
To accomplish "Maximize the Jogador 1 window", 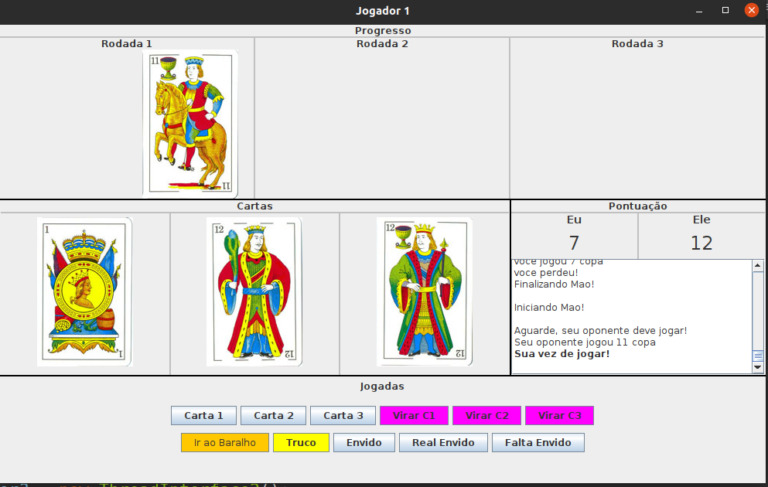I will 725,10.
